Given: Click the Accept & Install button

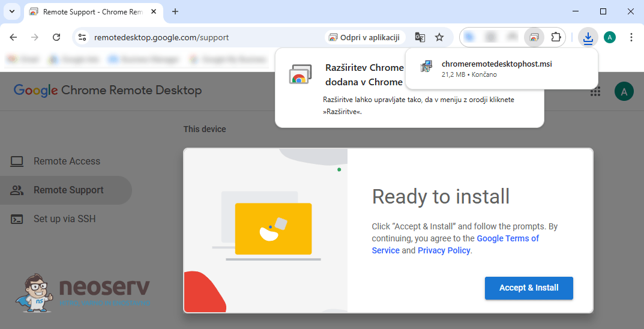Looking at the screenshot, I should 529,288.
